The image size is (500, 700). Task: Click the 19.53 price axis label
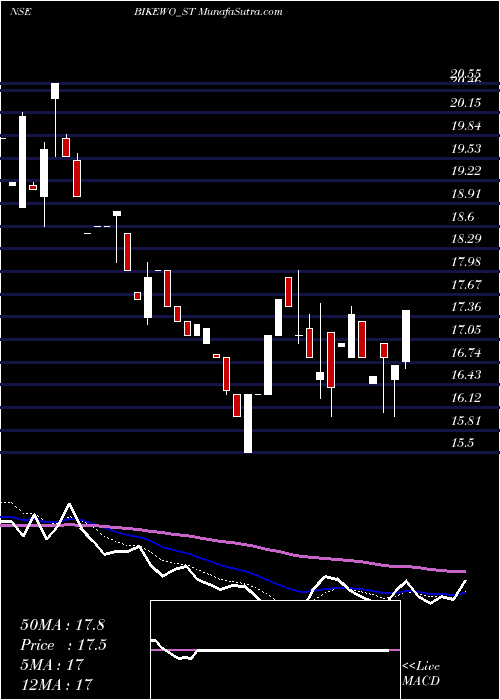(465, 149)
